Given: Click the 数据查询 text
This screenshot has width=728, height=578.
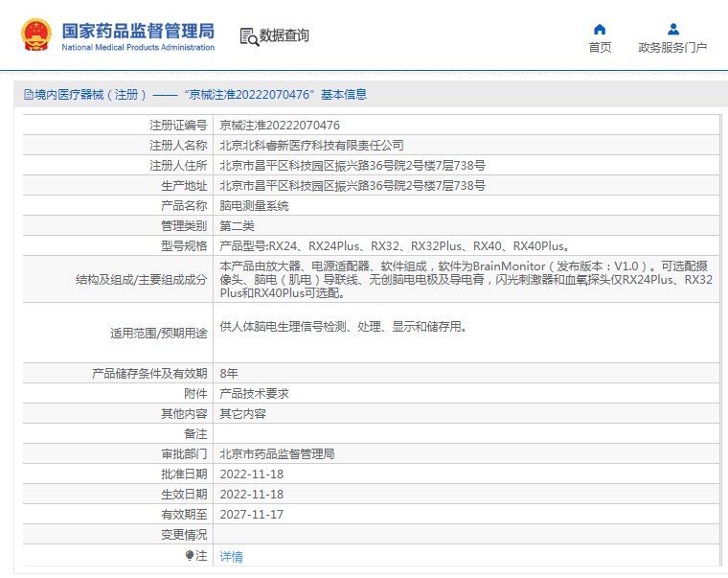Looking at the screenshot, I should tap(284, 35).
